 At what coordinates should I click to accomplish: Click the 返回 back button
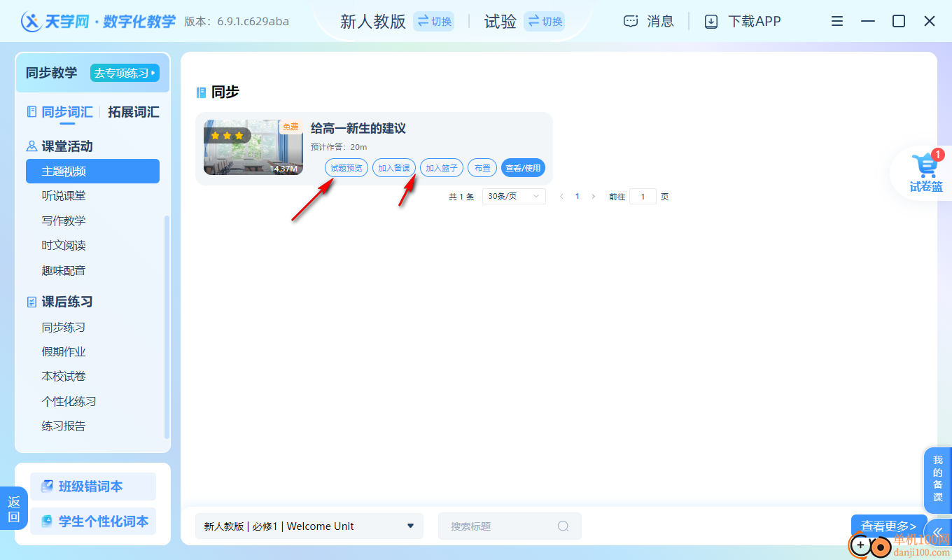click(x=14, y=509)
